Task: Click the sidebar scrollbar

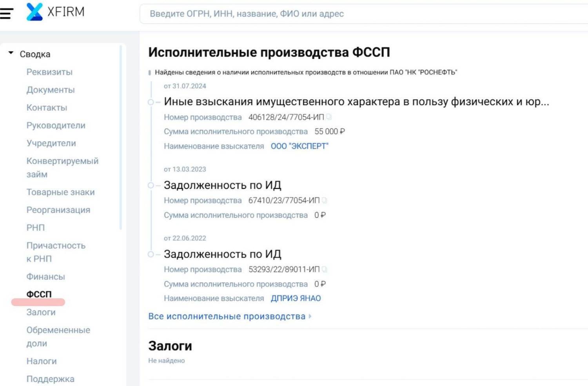Action: [121, 137]
